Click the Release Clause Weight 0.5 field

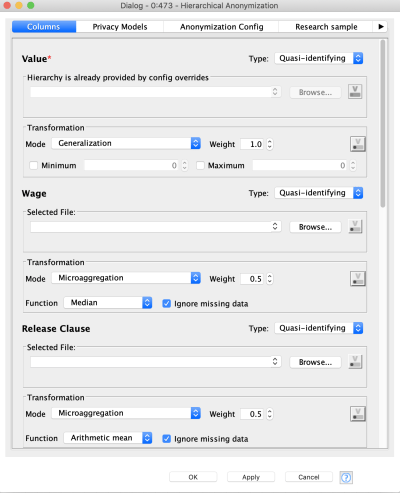tap(253, 414)
